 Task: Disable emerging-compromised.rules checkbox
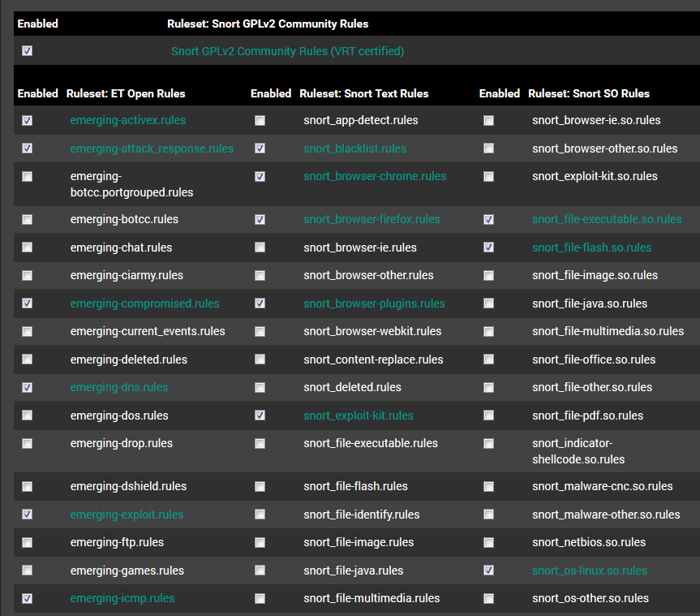click(x=28, y=304)
